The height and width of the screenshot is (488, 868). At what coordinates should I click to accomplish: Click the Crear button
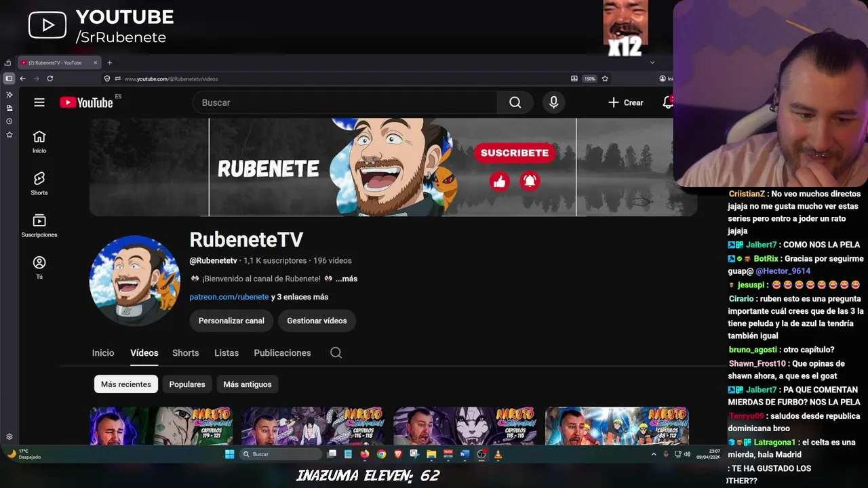(626, 102)
